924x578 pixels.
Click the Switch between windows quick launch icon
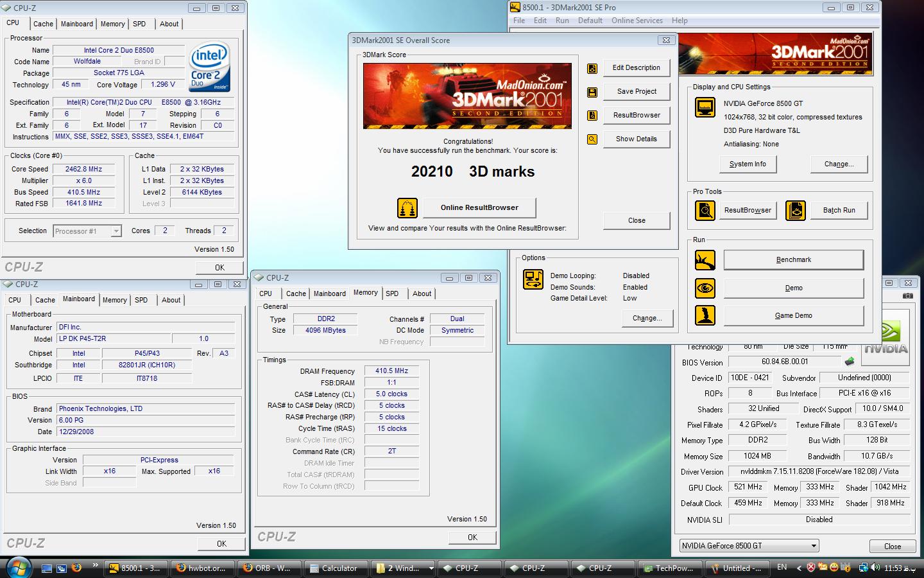(x=62, y=568)
